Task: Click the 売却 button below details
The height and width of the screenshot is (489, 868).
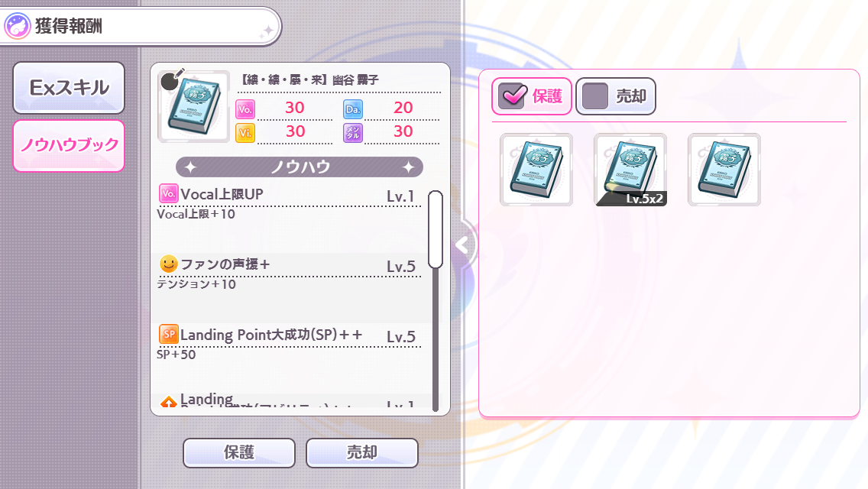Action: coord(362,452)
